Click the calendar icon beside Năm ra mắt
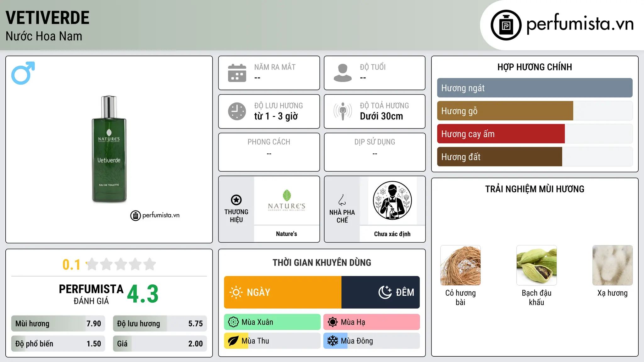 (x=237, y=73)
